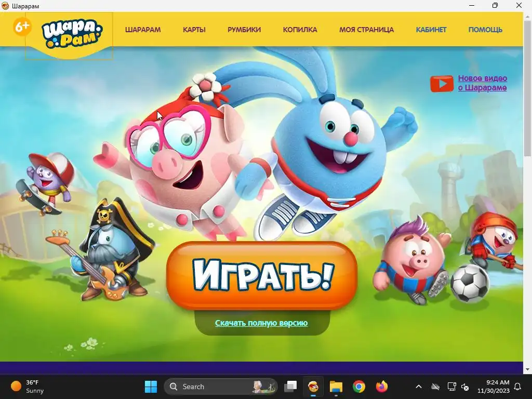Open the ПОМОЩЬ help menu item
This screenshot has width=532, height=399.
pyautogui.click(x=485, y=30)
